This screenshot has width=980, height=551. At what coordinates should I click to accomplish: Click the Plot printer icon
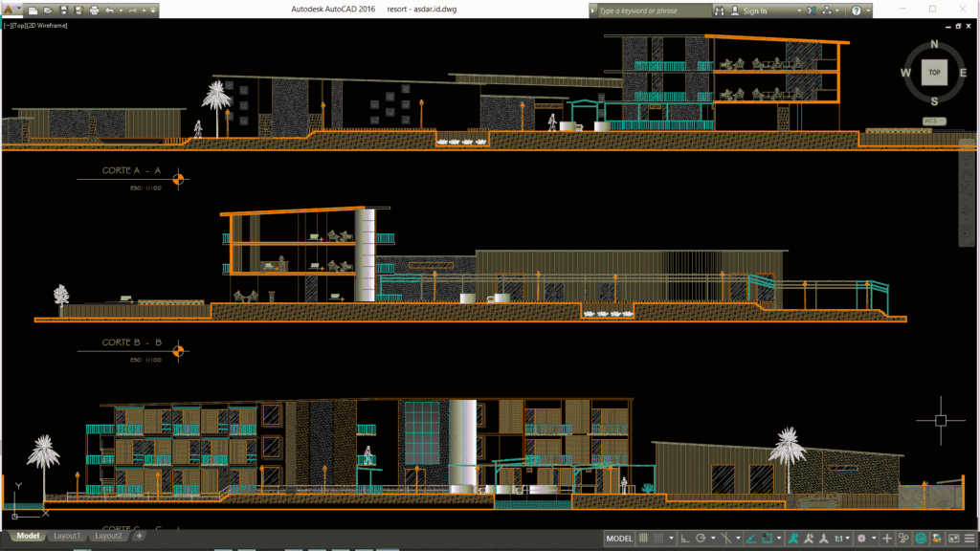[x=94, y=11]
